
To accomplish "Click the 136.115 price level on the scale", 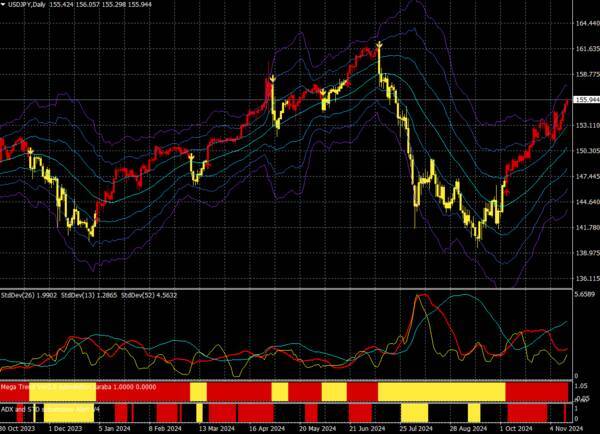I will [584, 279].
